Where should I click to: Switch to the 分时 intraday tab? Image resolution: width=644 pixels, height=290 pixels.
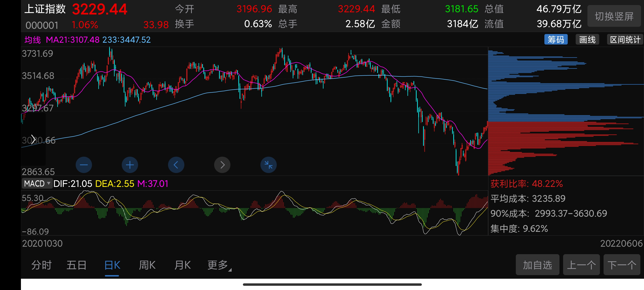click(x=41, y=265)
